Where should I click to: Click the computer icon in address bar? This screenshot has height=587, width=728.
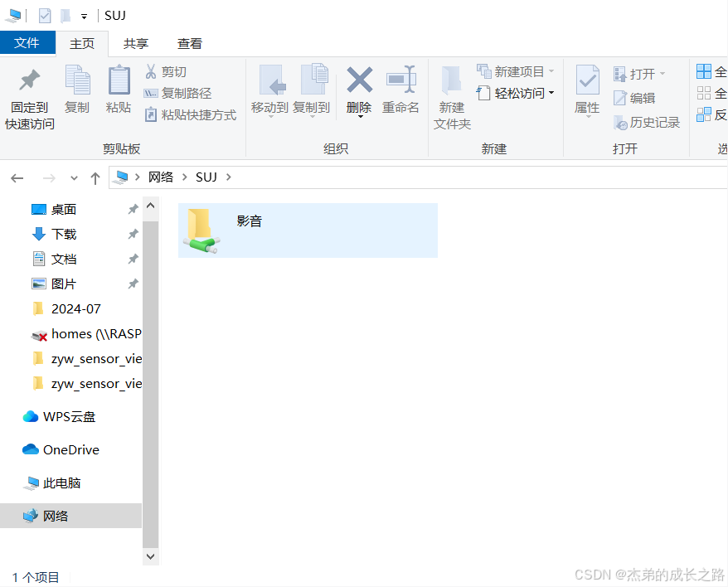click(x=122, y=177)
